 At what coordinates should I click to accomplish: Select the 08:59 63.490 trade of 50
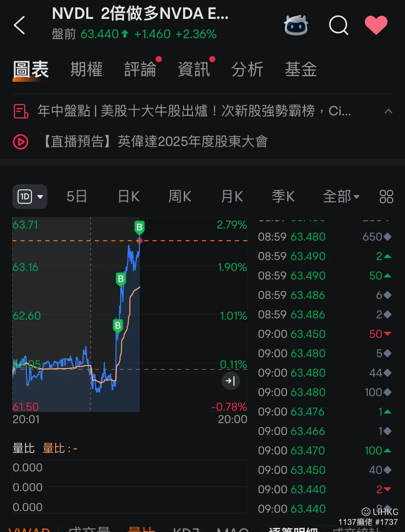(x=325, y=276)
